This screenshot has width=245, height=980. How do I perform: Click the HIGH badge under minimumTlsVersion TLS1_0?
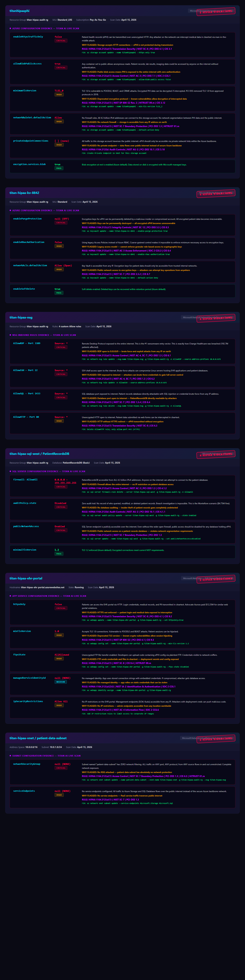[x=59, y=95]
